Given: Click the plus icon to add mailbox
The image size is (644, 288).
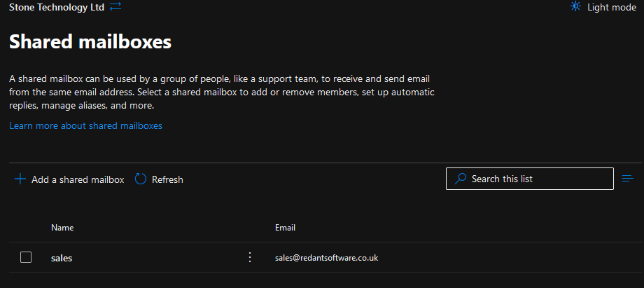Looking at the screenshot, I should point(20,179).
